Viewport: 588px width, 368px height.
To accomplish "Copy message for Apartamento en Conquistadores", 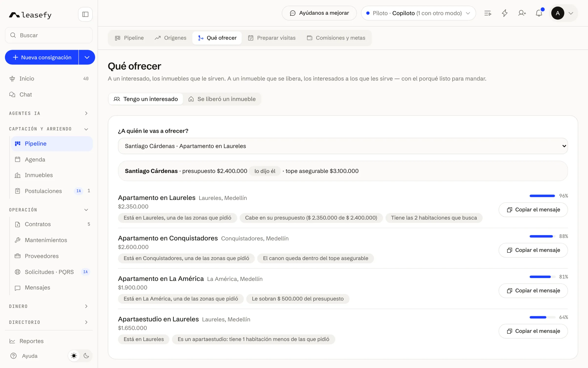I will pos(533,250).
